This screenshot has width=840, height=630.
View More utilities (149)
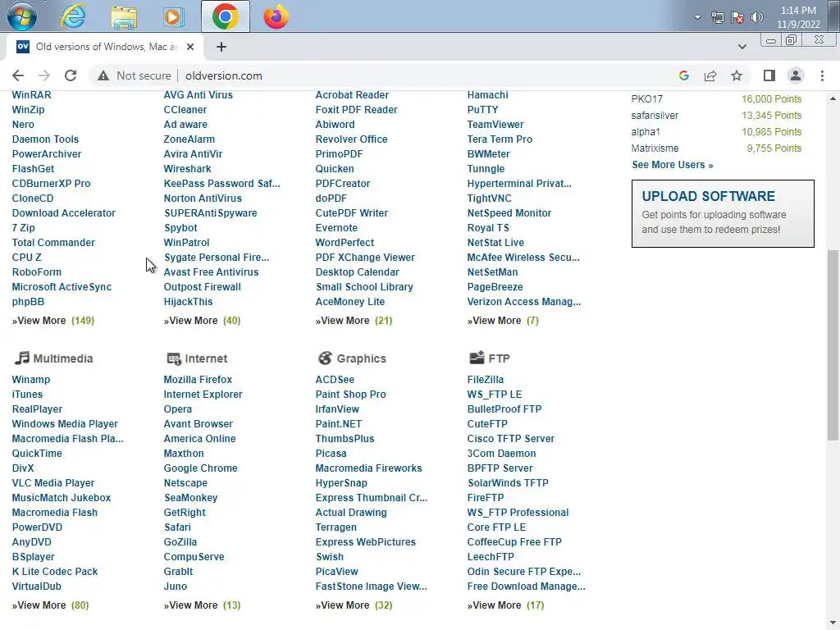53,321
